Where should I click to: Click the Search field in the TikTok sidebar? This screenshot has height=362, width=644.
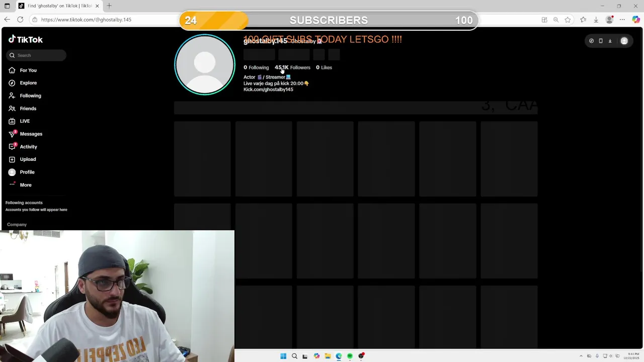[36, 55]
